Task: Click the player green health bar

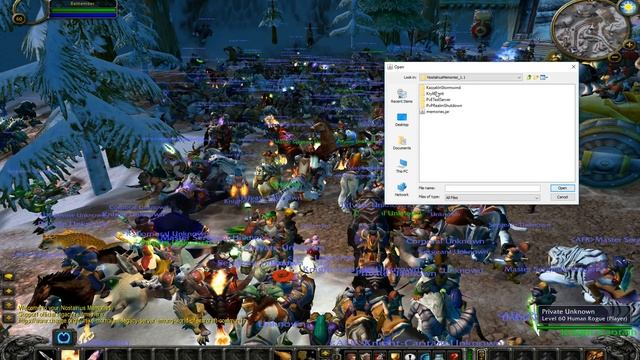Action: (x=83, y=10)
